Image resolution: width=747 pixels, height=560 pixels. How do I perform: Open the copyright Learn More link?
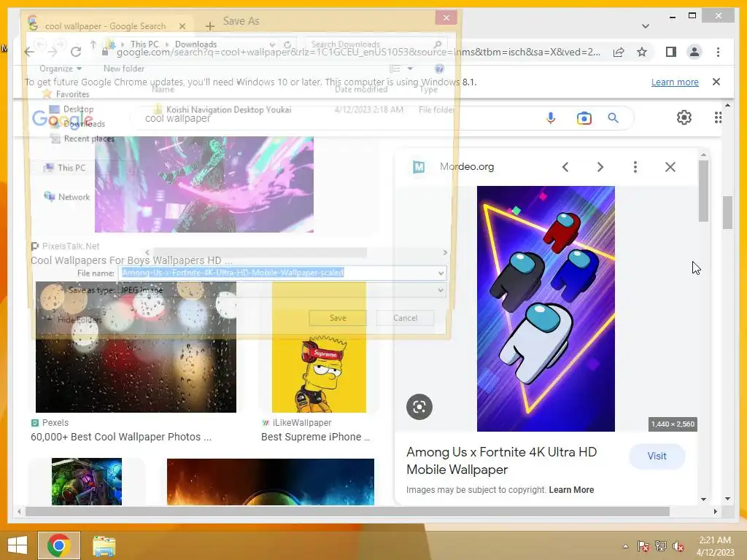point(571,489)
